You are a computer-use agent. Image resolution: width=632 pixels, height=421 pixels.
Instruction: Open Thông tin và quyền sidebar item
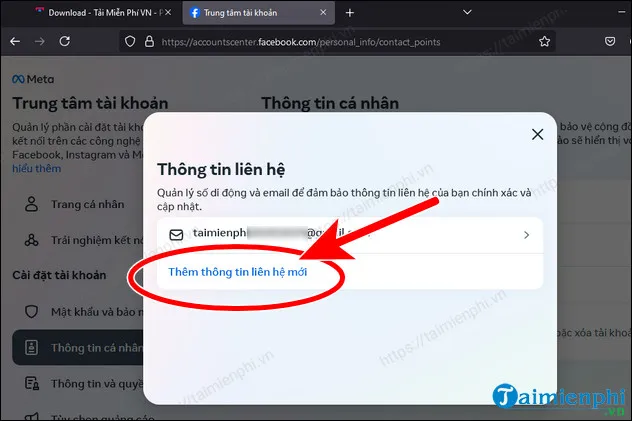pyautogui.click(x=79, y=384)
